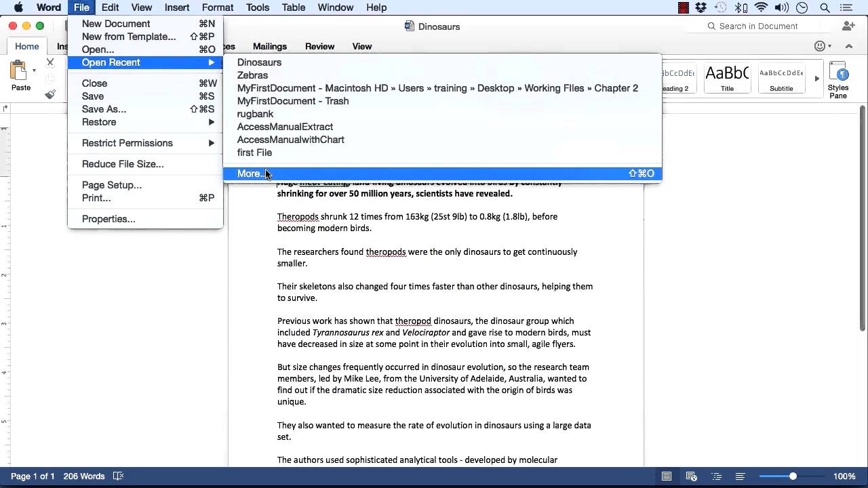Click the Format Painter brush icon
Viewport: 868px width, 488px height.
point(50,94)
